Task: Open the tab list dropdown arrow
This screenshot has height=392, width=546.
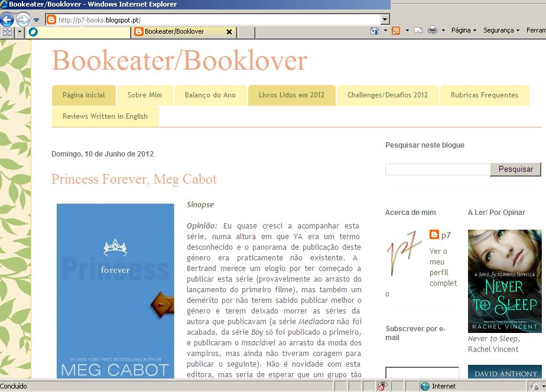Action: click(19, 32)
